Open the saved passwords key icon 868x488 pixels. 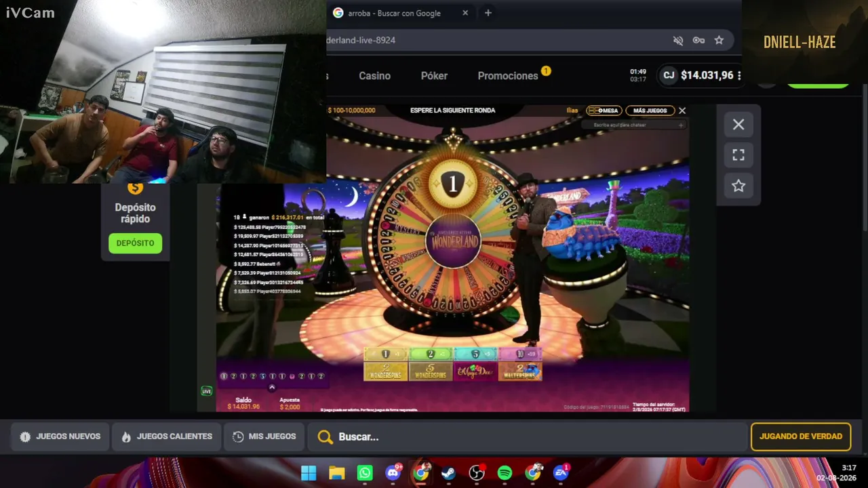tap(698, 41)
